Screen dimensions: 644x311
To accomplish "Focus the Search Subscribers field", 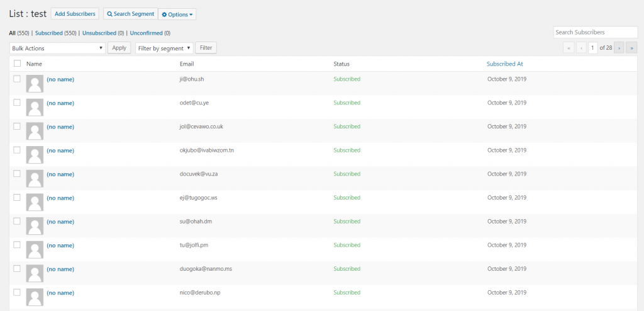I will tap(596, 32).
